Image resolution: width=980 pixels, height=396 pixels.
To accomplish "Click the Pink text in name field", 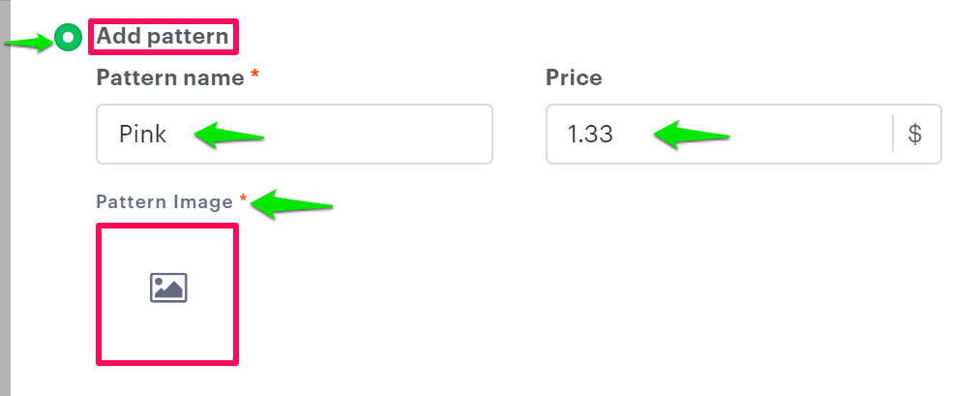I will pyautogui.click(x=143, y=135).
